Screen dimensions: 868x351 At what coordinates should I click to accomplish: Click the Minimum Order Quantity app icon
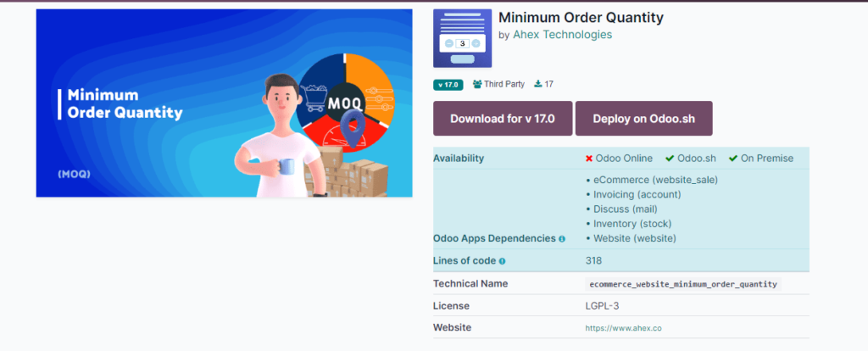point(462,38)
